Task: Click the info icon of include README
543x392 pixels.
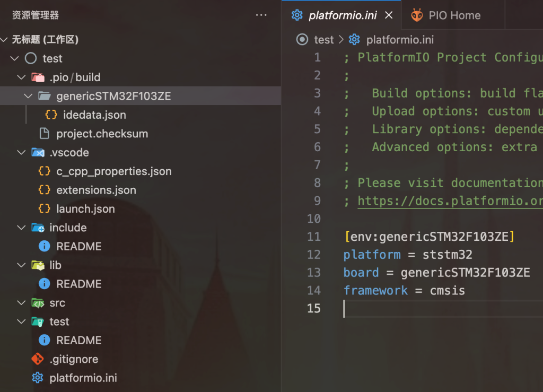Action: pyautogui.click(x=45, y=246)
